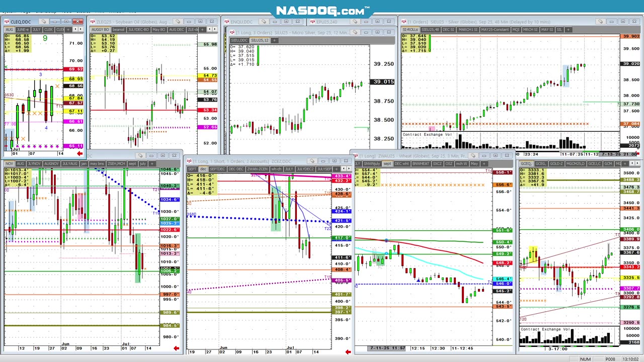Viewport: 644px width, 362px height.
Task: Add a new tab after the july tab
Action: 151,163
